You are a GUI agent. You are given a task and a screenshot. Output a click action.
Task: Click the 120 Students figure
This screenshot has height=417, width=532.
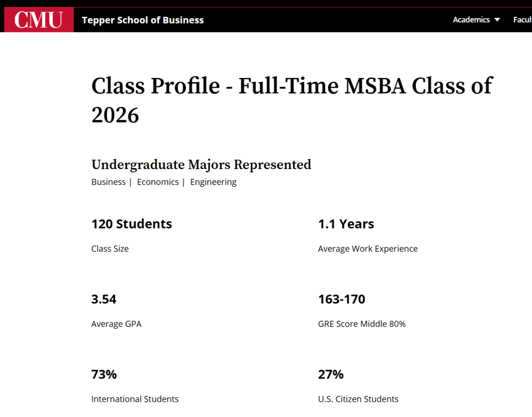pyautogui.click(x=132, y=224)
